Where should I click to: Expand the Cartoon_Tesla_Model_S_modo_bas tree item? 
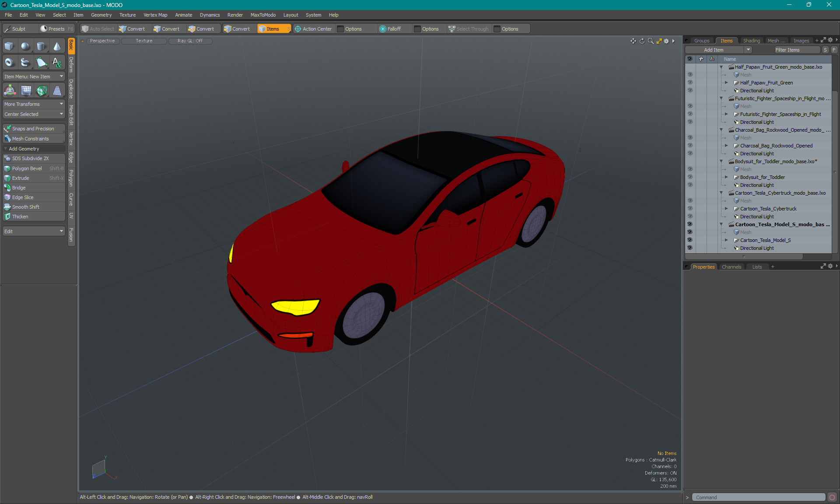click(x=721, y=224)
